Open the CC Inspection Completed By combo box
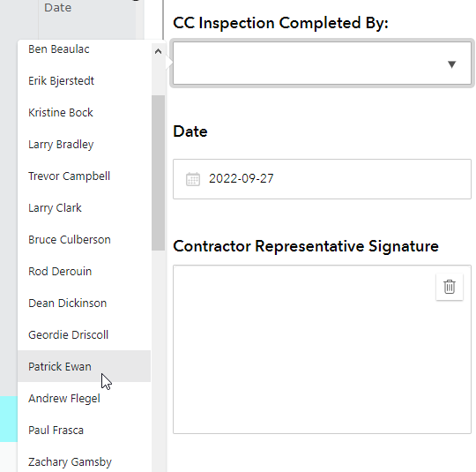This screenshot has height=472, width=476. [x=322, y=64]
